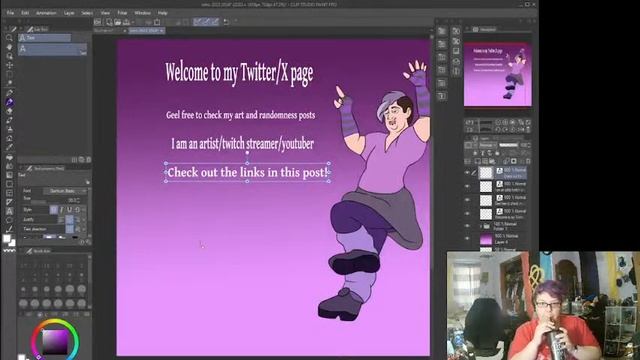The image size is (640, 360).
Task: Expand the Style row options arrow
Action: pyautogui.click(x=84, y=210)
